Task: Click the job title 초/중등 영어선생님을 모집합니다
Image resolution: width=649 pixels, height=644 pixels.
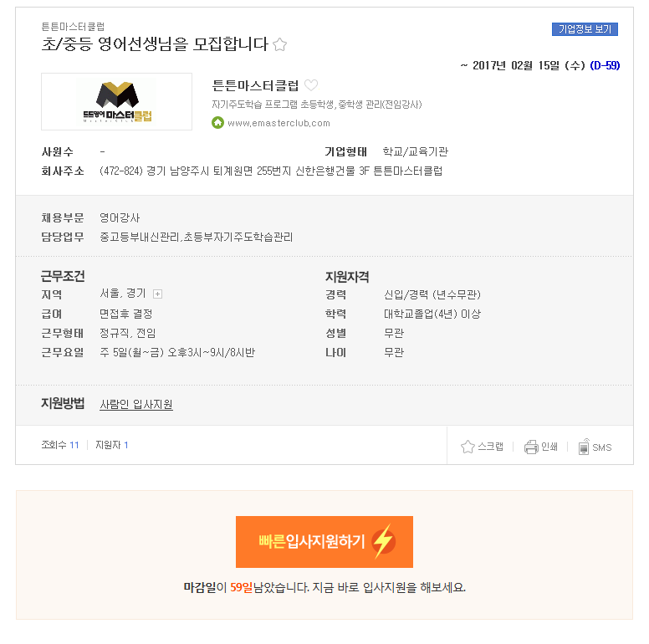Action: [155, 43]
